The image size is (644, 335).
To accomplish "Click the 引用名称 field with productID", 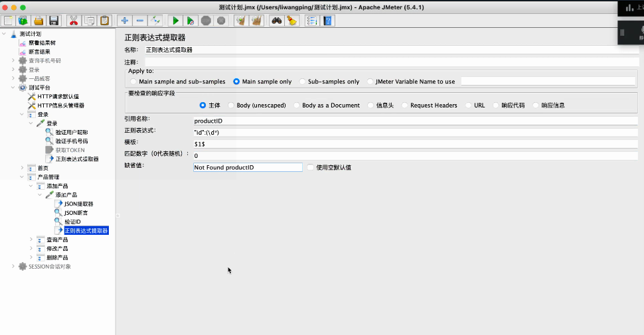I will (415, 121).
